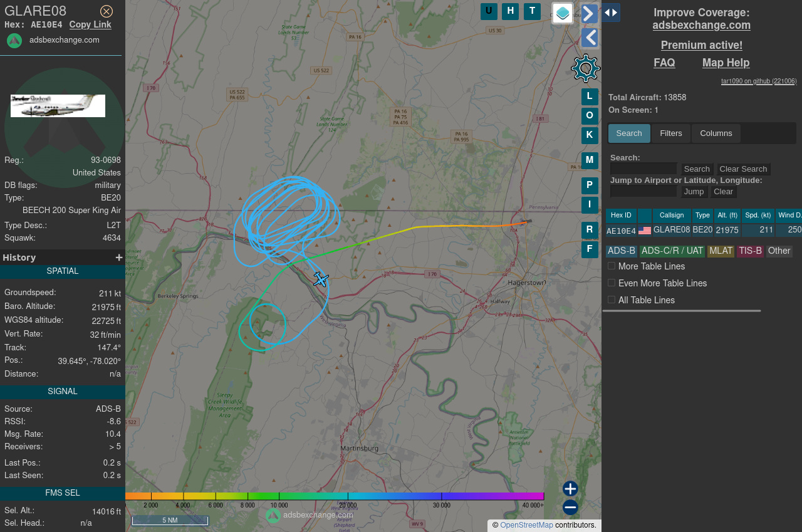Zoom in the map with plus icon
Image resolution: width=802 pixels, height=532 pixels.
[x=570, y=489]
